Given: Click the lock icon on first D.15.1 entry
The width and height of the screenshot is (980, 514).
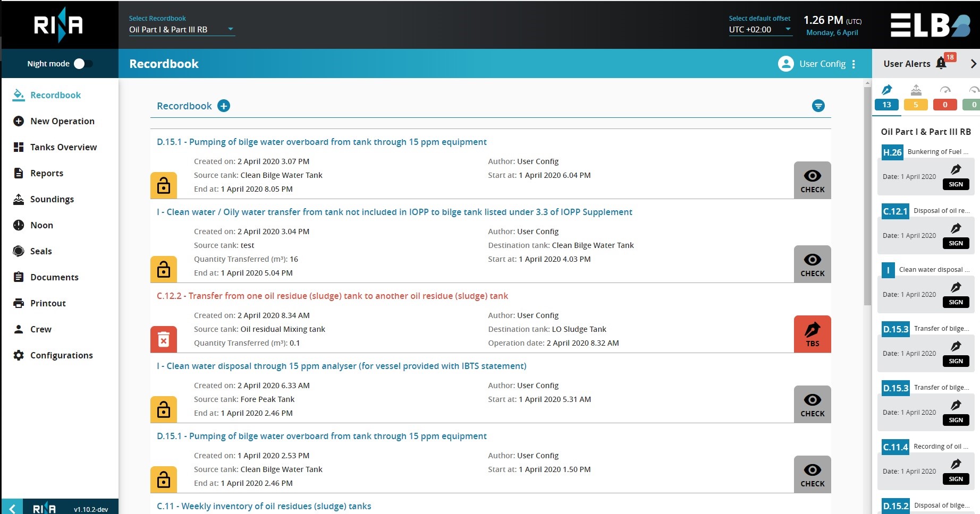Looking at the screenshot, I should 164,185.
